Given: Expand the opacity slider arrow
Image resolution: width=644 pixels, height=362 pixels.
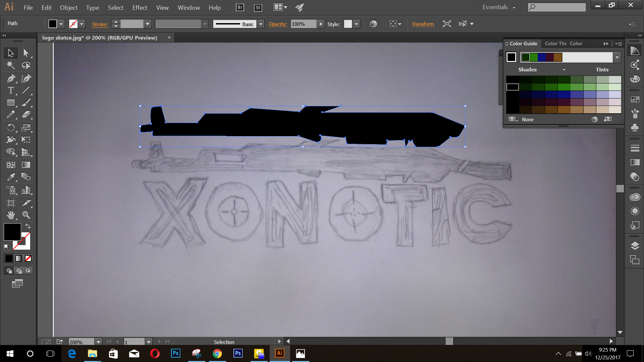Looking at the screenshot, I should pyautogui.click(x=321, y=24).
